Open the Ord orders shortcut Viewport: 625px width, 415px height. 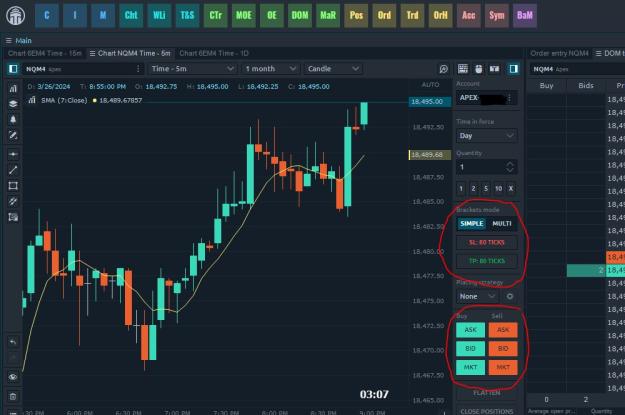click(384, 16)
